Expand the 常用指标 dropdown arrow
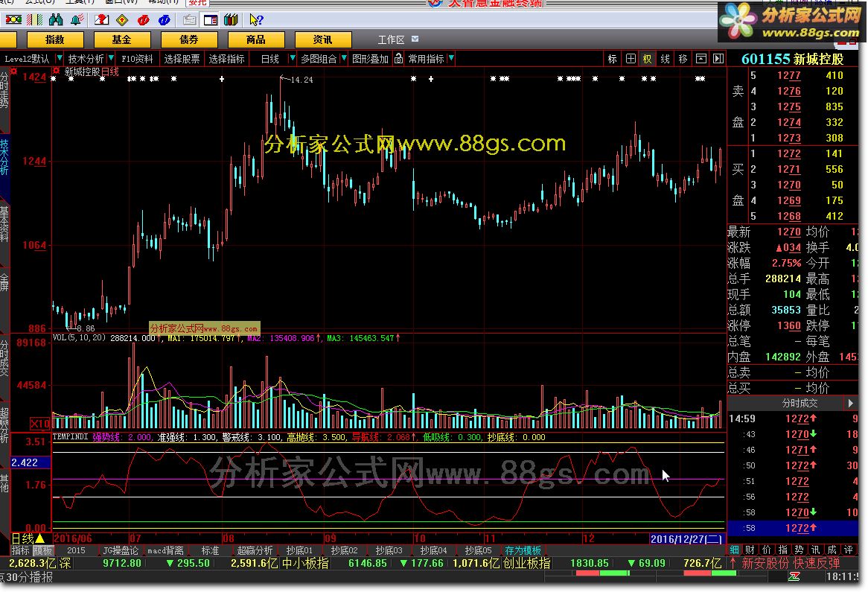Image resolution: width=868 pixels, height=592 pixels. click(x=451, y=58)
